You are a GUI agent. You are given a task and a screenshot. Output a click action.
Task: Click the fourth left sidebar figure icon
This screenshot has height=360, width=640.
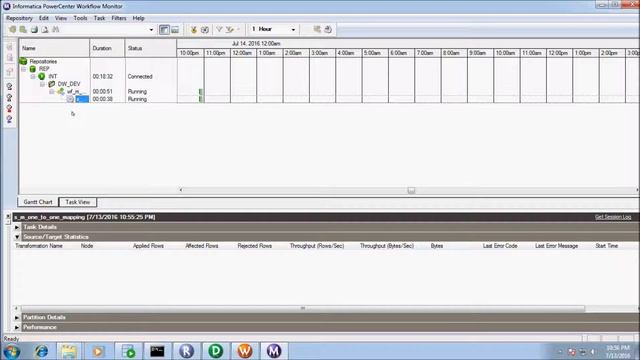tap(9, 87)
